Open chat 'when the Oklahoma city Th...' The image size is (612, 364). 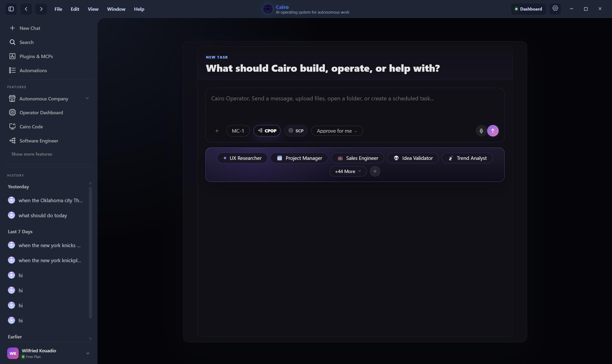(x=47, y=200)
